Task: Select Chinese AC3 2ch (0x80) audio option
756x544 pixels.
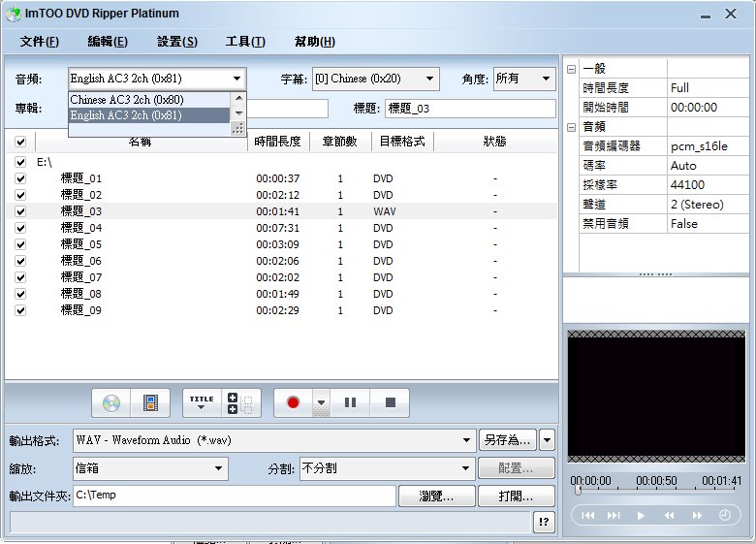Action: 149,100
